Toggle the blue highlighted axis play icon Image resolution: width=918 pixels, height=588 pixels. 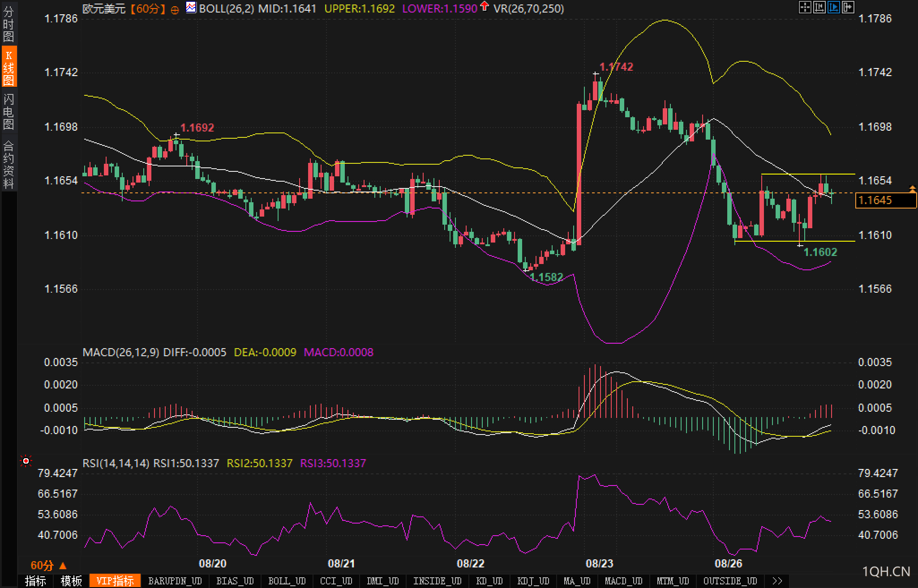pos(833,7)
